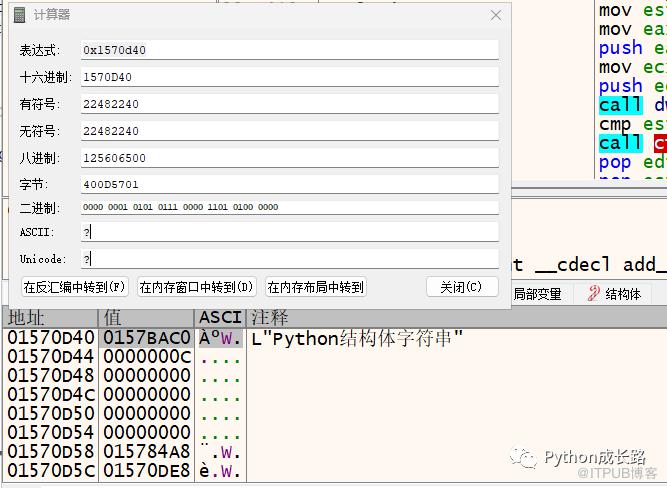Click the 结构体 tab icon

[x=594, y=294]
